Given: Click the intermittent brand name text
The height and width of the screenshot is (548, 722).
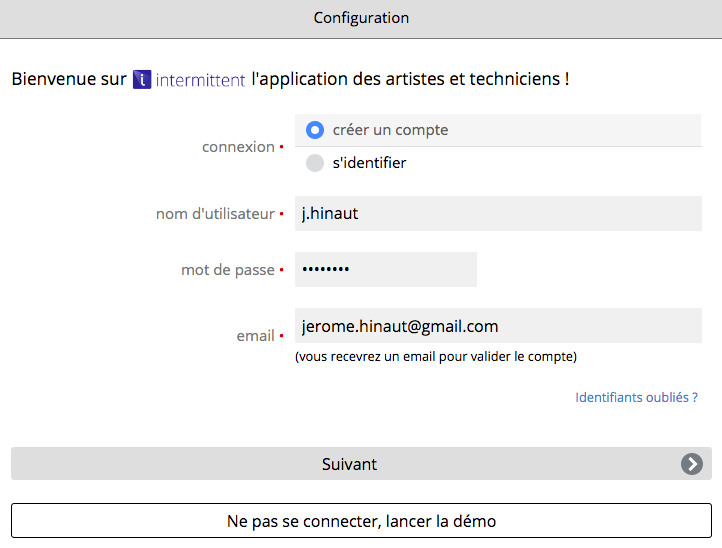Looking at the screenshot, I should tap(200, 80).
